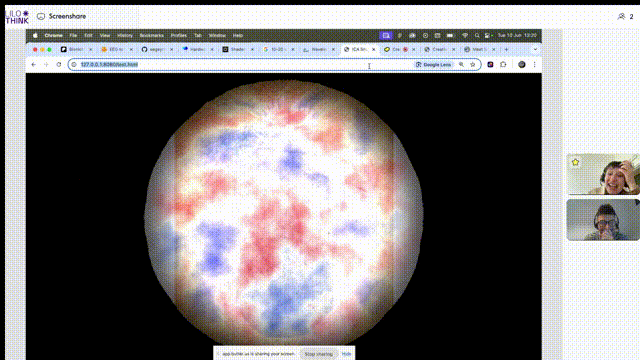Click Stop sharing button
Image resolution: width=640 pixels, height=360 pixels.
point(319,354)
